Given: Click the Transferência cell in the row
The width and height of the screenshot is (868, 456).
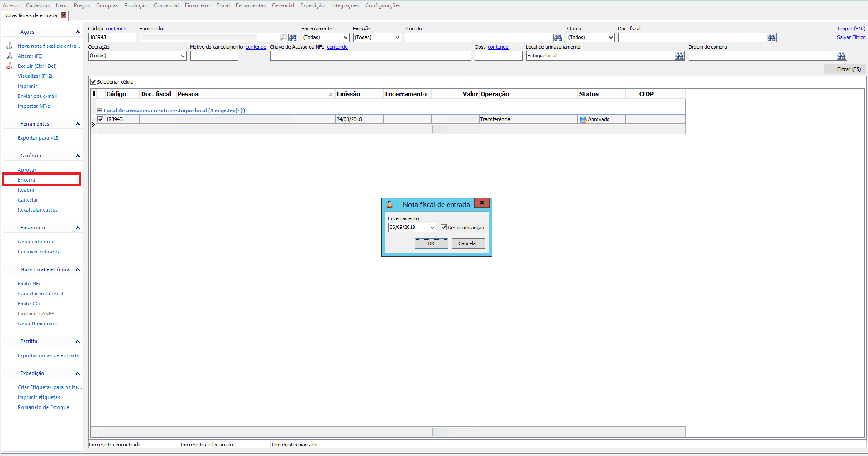Looking at the screenshot, I should (528, 119).
